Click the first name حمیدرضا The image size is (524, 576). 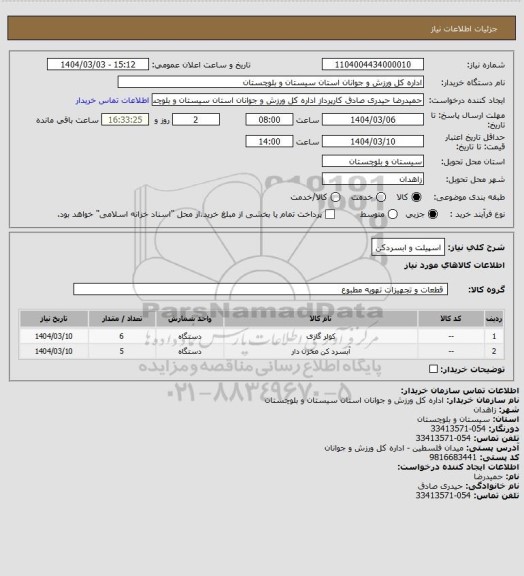click(x=488, y=476)
